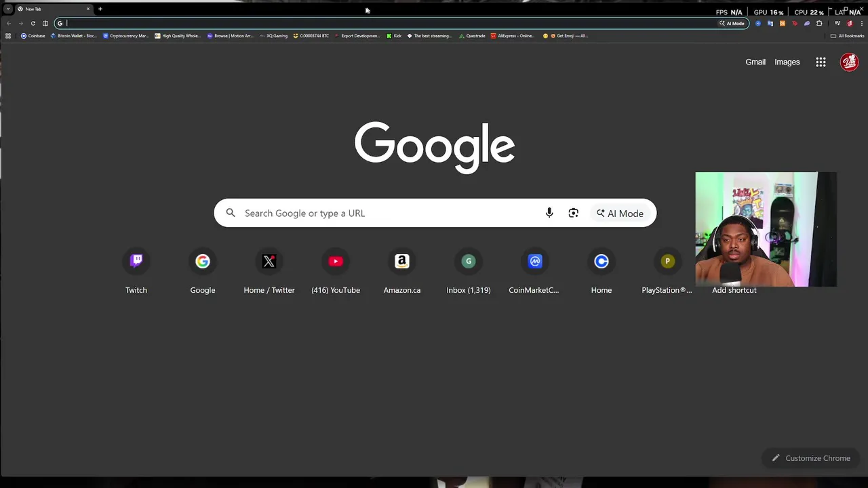Open the Cryptocurrency Mar... bookmark
Screen dimensions: 868x488
pos(125,36)
